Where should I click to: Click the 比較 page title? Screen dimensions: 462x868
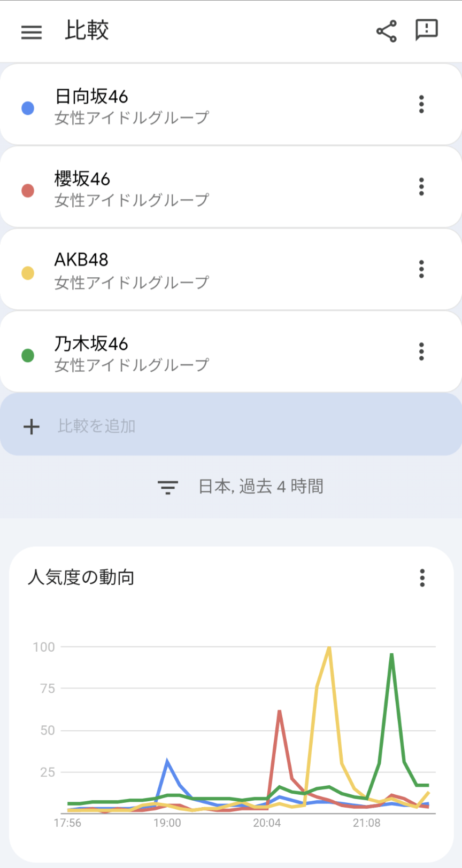[87, 30]
